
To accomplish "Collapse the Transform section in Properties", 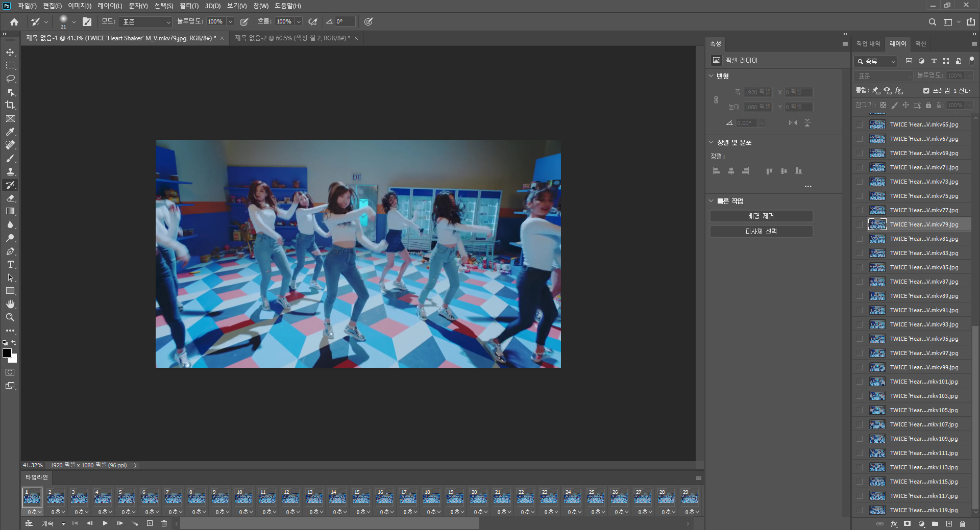I will point(711,76).
